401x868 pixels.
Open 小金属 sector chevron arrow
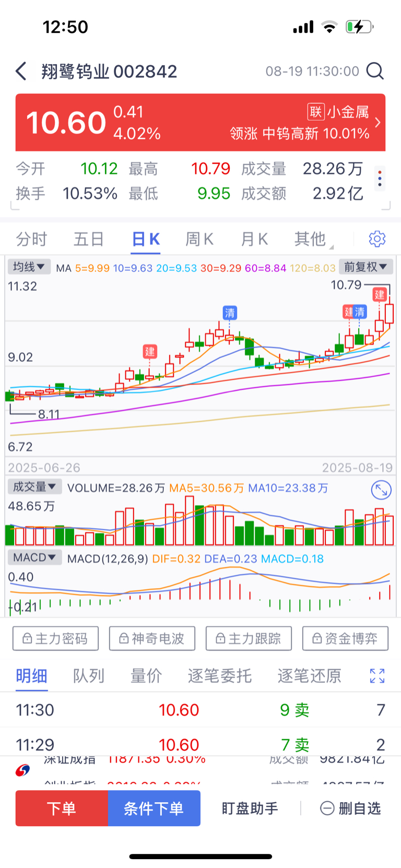[x=378, y=123]
